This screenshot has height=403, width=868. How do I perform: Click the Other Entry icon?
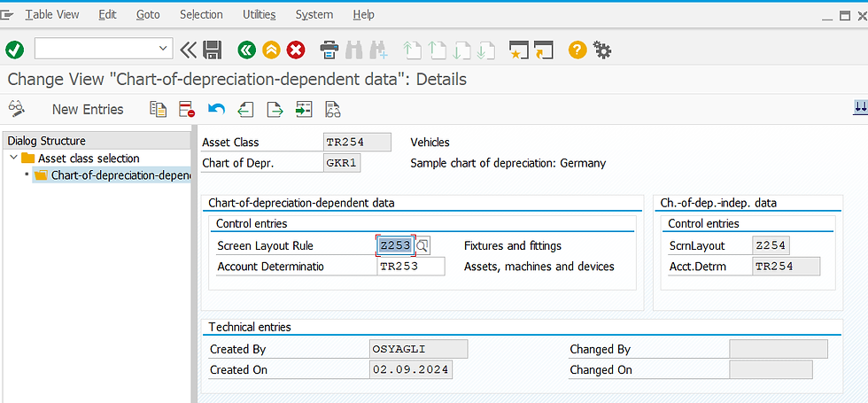303,109
